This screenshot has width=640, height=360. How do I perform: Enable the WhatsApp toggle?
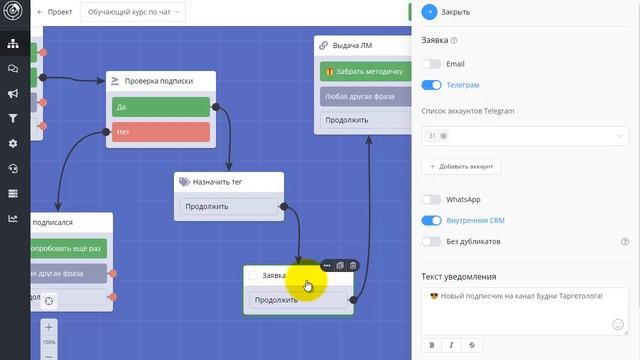click(x=431, y=200)
